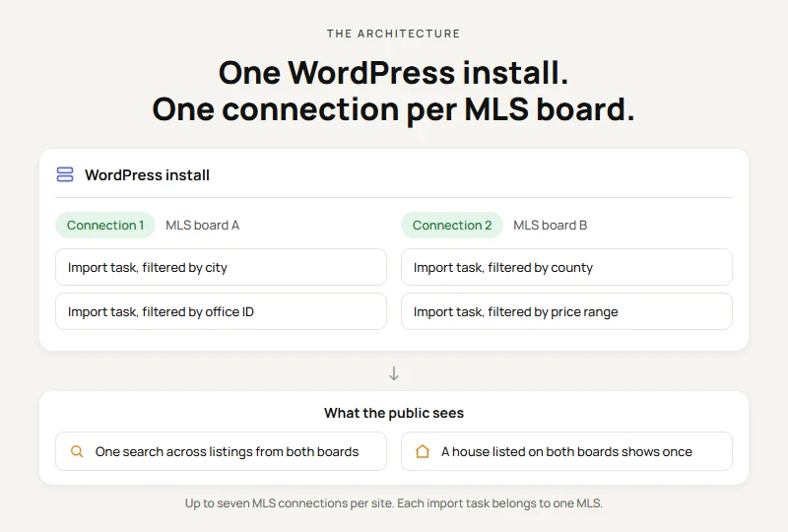Screen dimensions: 788x532
Task: Click the search magnifier icon
Action: tap(77, 451)
